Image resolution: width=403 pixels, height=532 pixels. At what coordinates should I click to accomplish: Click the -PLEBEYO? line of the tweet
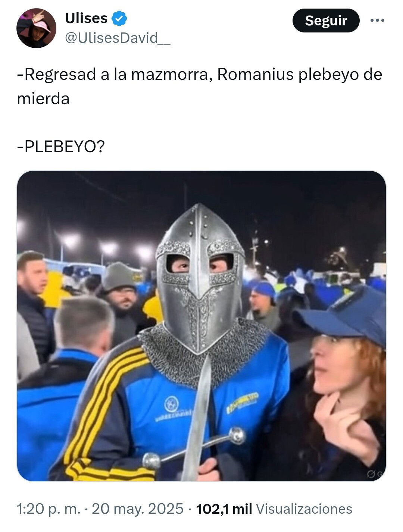(61, 147)
